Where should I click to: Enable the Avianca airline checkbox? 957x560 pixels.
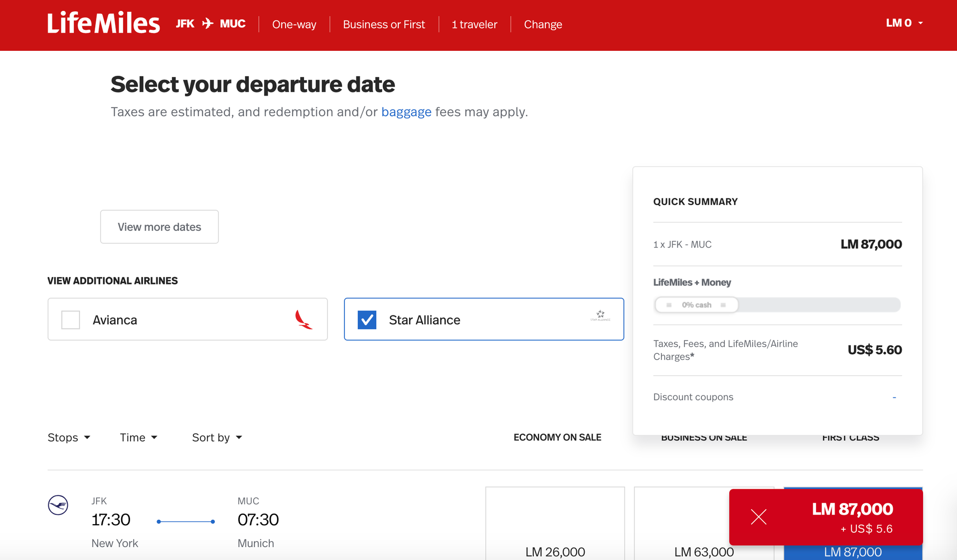70,319
